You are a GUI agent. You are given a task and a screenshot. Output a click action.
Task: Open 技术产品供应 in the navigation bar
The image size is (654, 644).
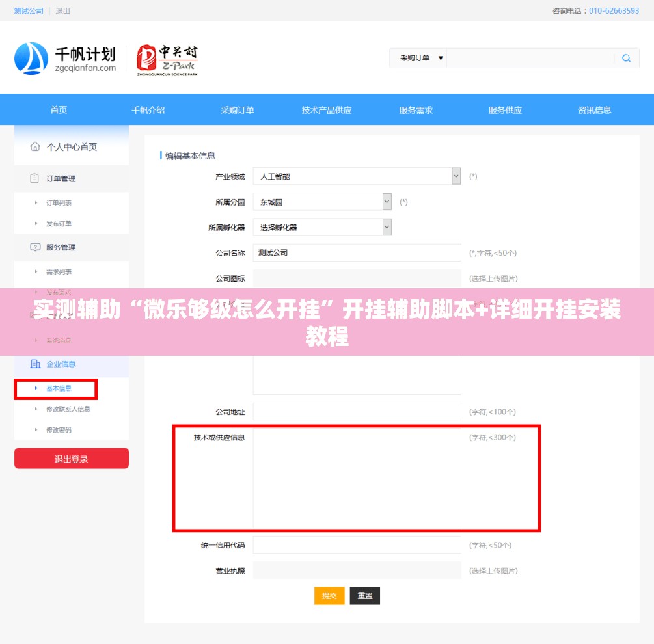pyautogui.click(x=327, y=110)
